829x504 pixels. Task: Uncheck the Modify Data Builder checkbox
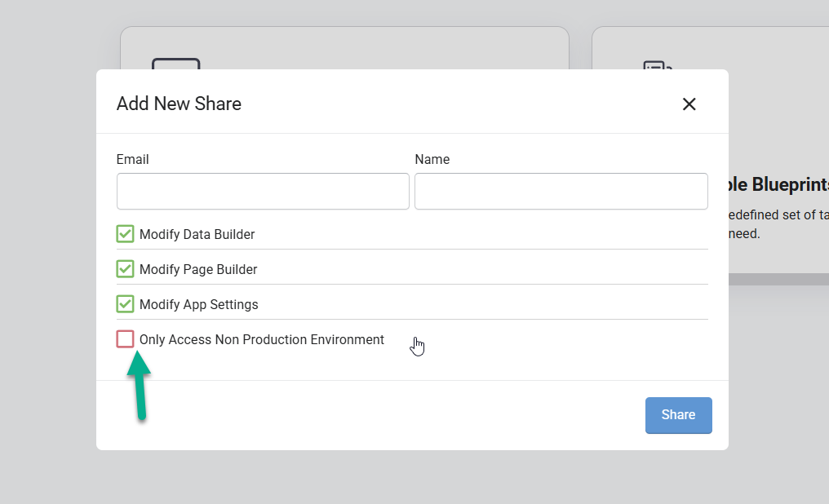[126, 234]
